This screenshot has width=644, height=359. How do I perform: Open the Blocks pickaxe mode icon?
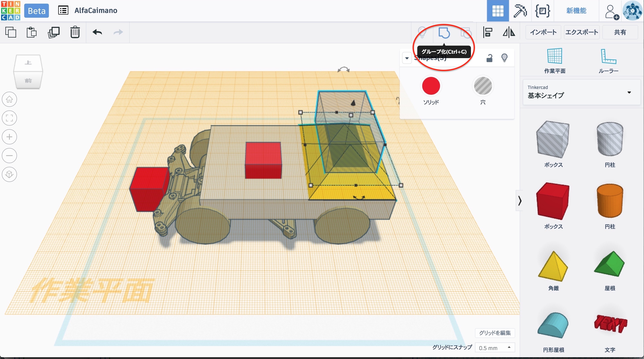click(520, 11)
